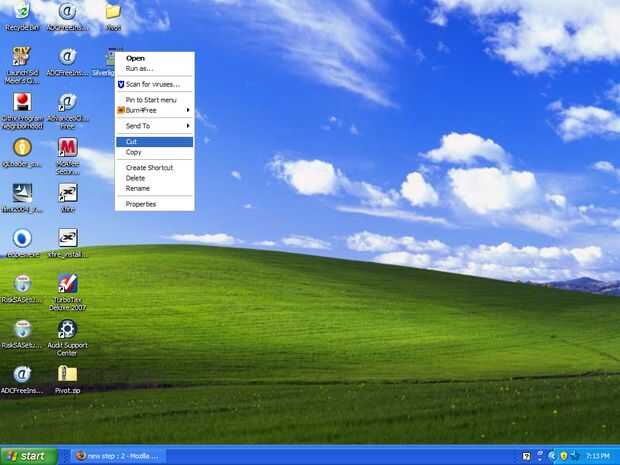
Task: Click the white question mark tray icon
Action: tap(526, 456)
